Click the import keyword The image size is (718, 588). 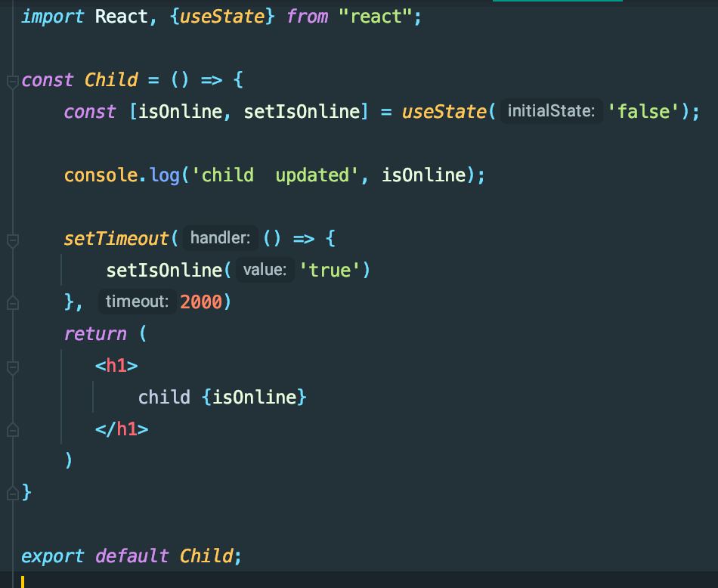52,17
